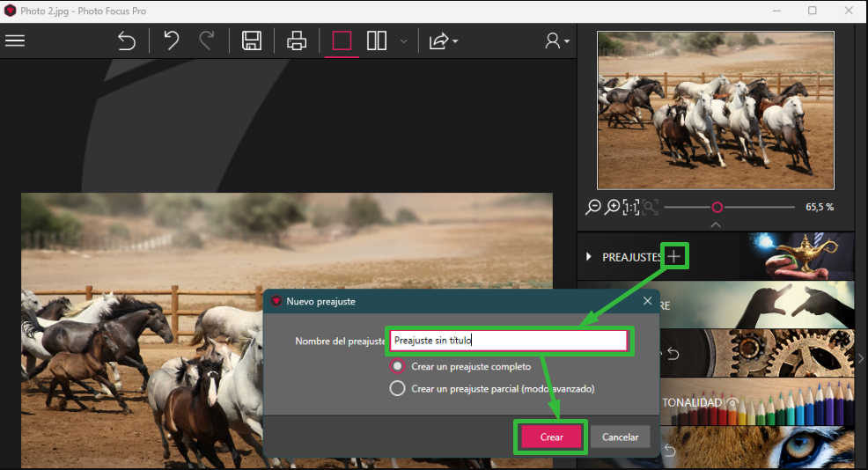Image resolution: width=868 pixels, height=470 pixels.
Task: Minimize the Photo Focus Pro window
Action: 776,11
